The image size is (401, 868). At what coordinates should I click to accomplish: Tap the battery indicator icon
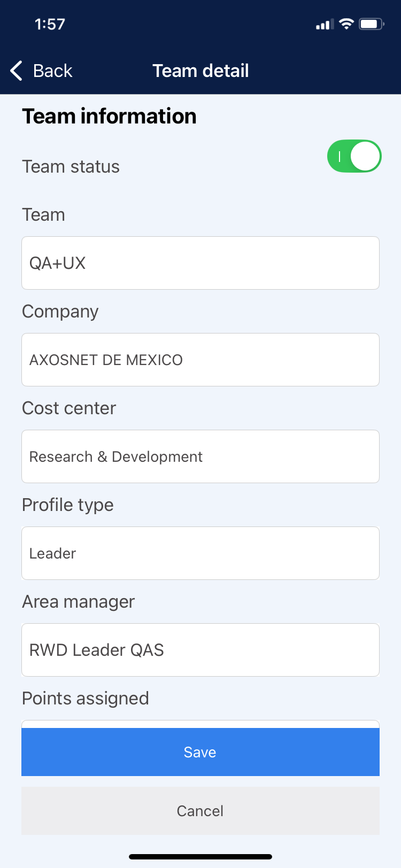coord(372,24)
